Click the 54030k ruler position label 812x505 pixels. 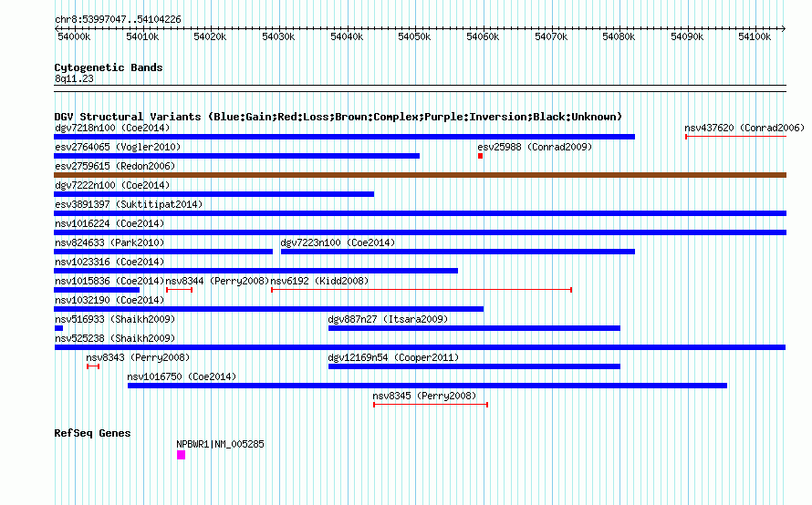[278, 36]
